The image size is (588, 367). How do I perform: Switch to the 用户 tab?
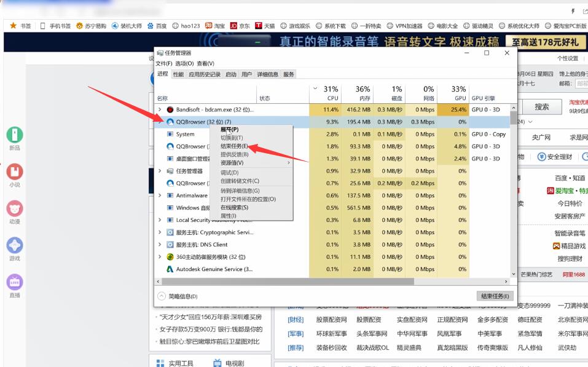pyautogui.click(x=246, y=74)
